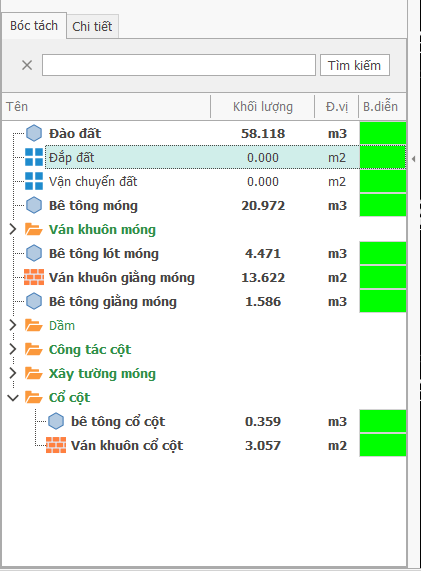This screenshot has height=571, width=421.
Task: Collapse the Cổ cột folder
Action: (x=13, y=397)
